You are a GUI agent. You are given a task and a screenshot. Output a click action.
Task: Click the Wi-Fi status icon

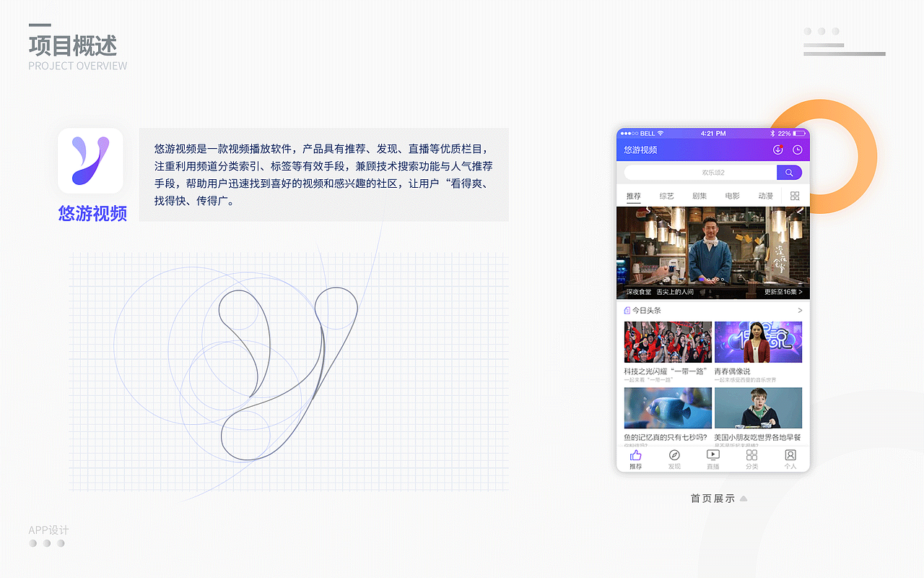[x=661, y=134]
